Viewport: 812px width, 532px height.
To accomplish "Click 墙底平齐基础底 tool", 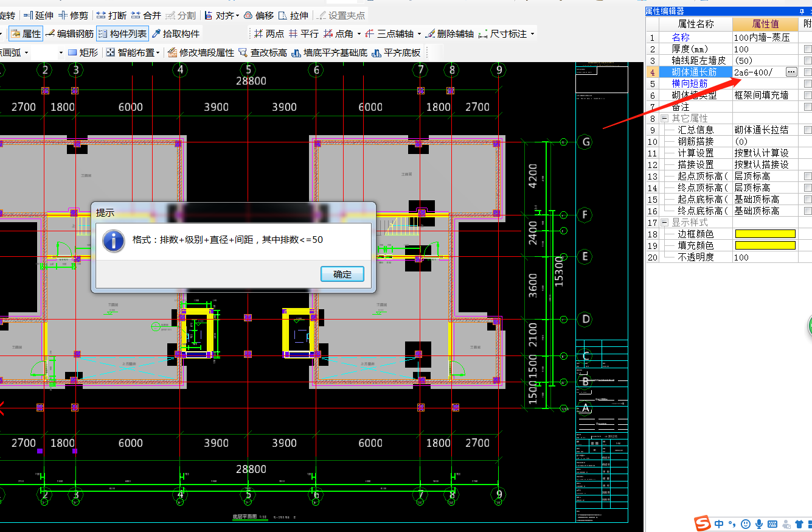I will tap(330, 53).
